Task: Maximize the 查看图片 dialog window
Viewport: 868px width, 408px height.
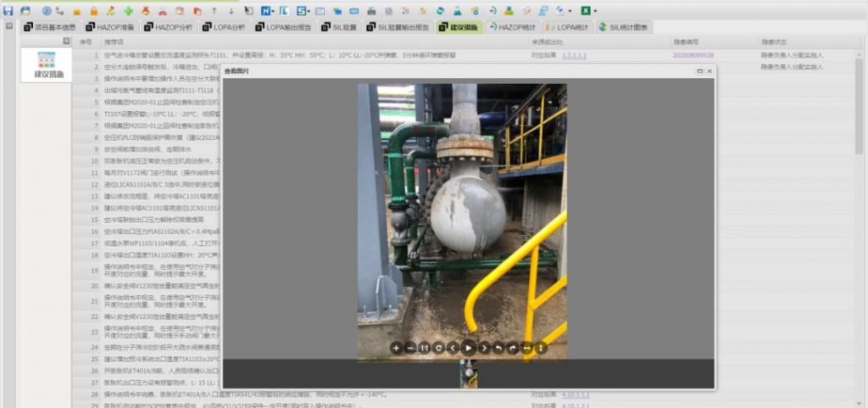Action: 698,71
